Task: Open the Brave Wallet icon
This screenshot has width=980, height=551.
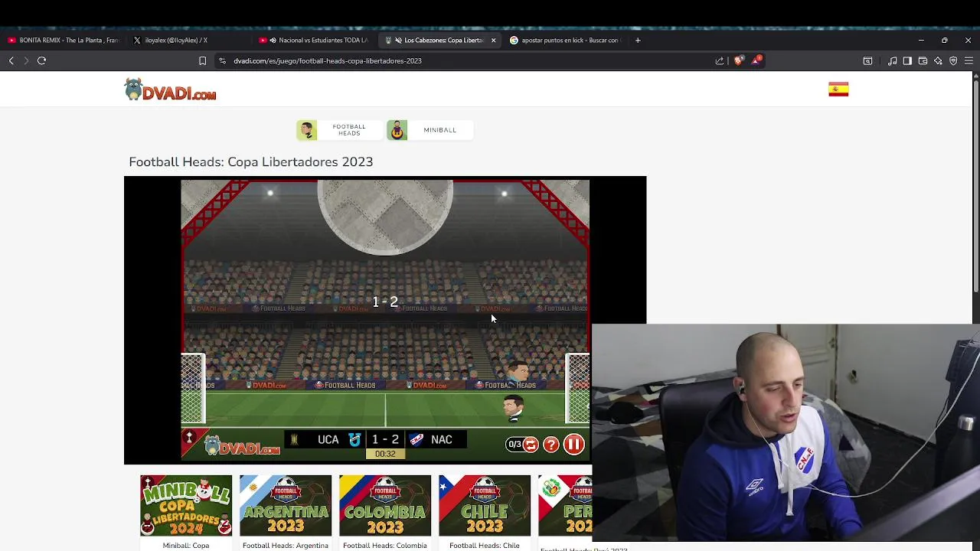Action: [923, 60]
